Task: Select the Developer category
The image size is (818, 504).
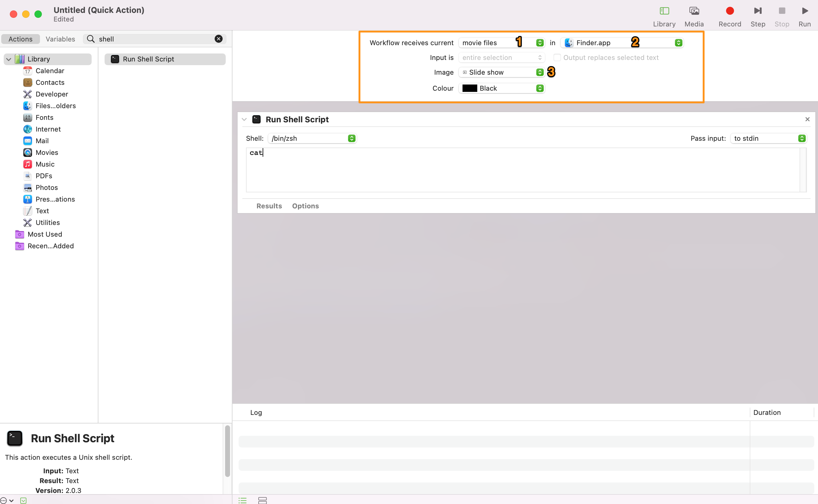Action: tap(52, 94)
